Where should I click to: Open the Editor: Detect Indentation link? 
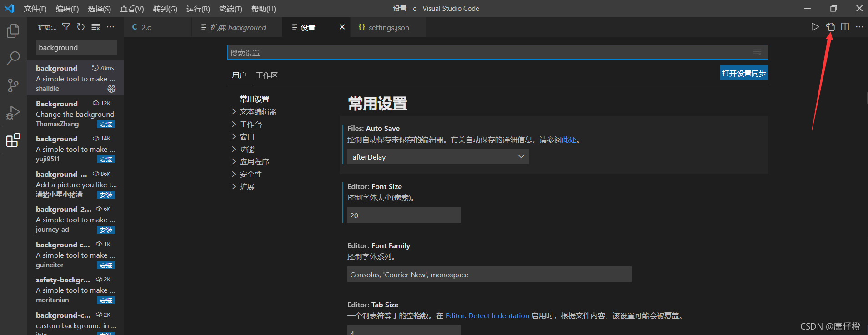487,315
